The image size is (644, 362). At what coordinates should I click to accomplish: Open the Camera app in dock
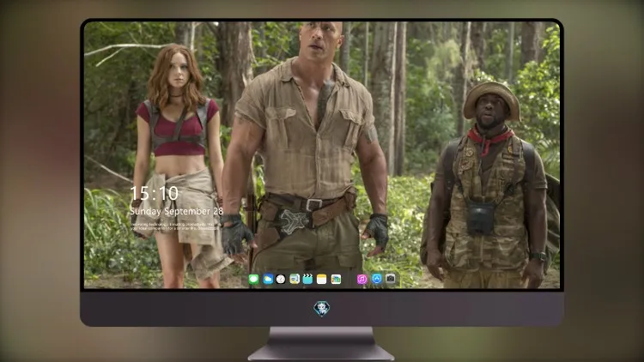(x=391, y=279)
